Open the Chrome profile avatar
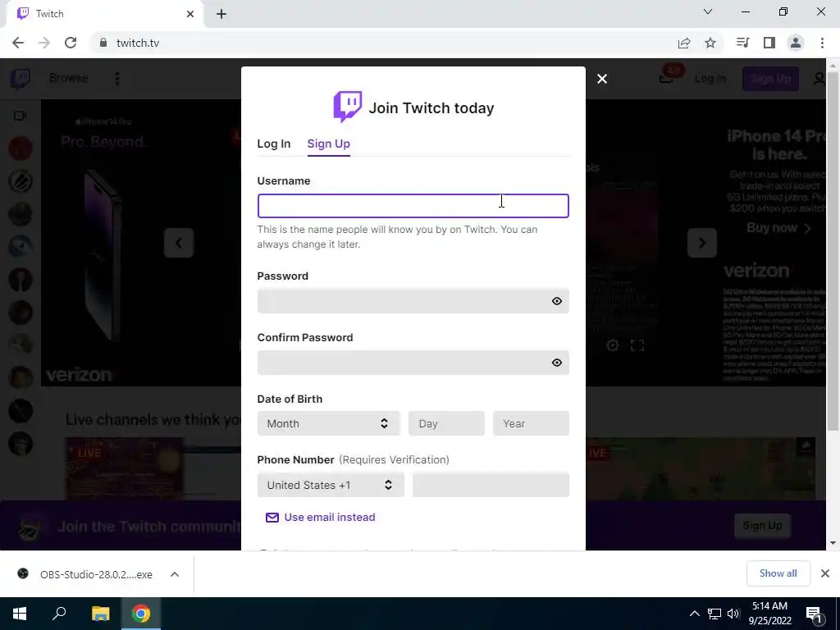Image resolution: width=840 pixels, height=630 pixels. [796, 43]
